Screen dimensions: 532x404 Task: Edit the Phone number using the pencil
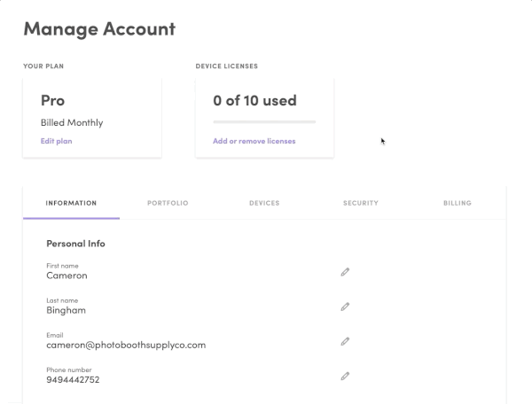[x=345, y=376]
